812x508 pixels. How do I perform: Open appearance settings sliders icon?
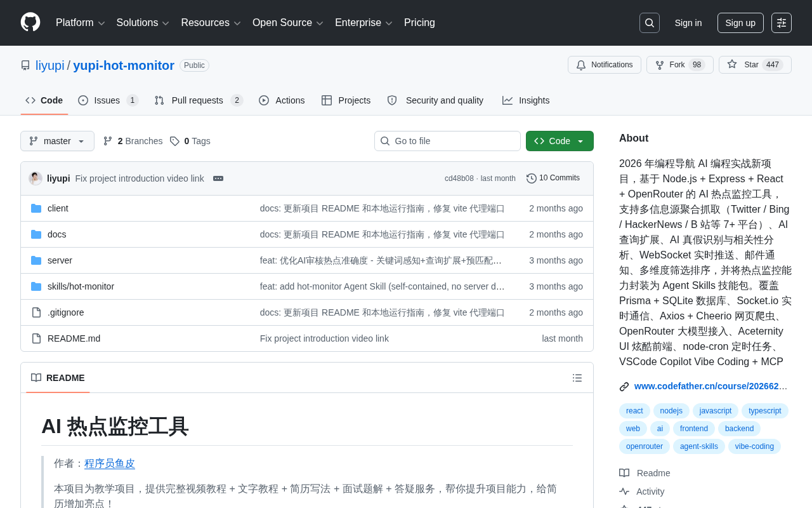(782, 23)
